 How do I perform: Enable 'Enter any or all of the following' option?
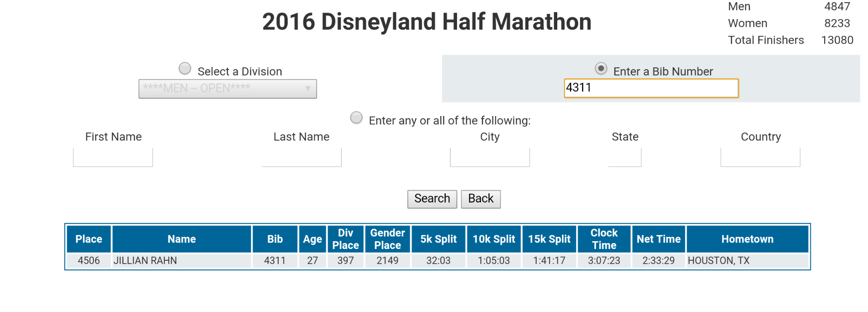[x=356, y=118]
